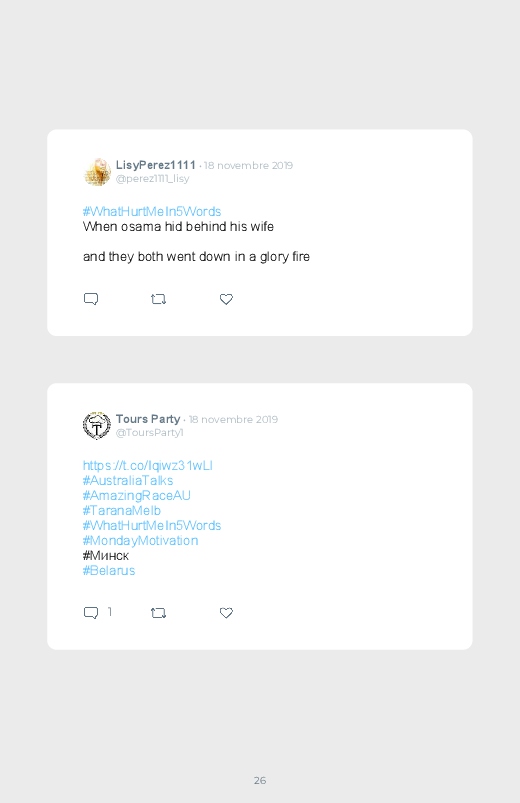Open hashtag #AmazingRaceAU
The height and width of the screenshot is (803, 520).
(136, 496)
